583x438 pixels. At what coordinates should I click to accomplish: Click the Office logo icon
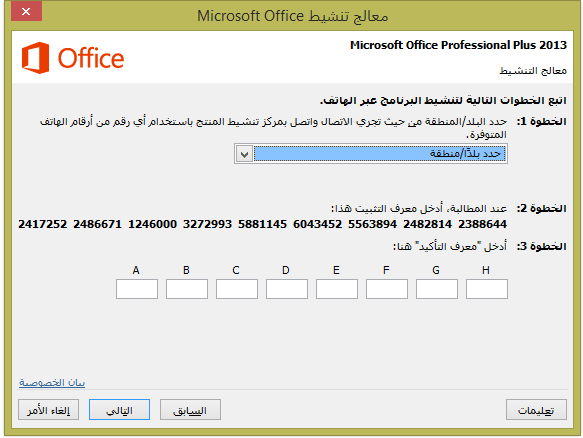click(35, 58)
